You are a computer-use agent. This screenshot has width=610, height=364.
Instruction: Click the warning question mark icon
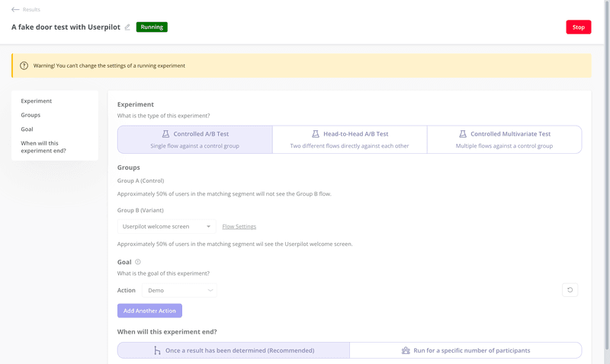point(24,65)
